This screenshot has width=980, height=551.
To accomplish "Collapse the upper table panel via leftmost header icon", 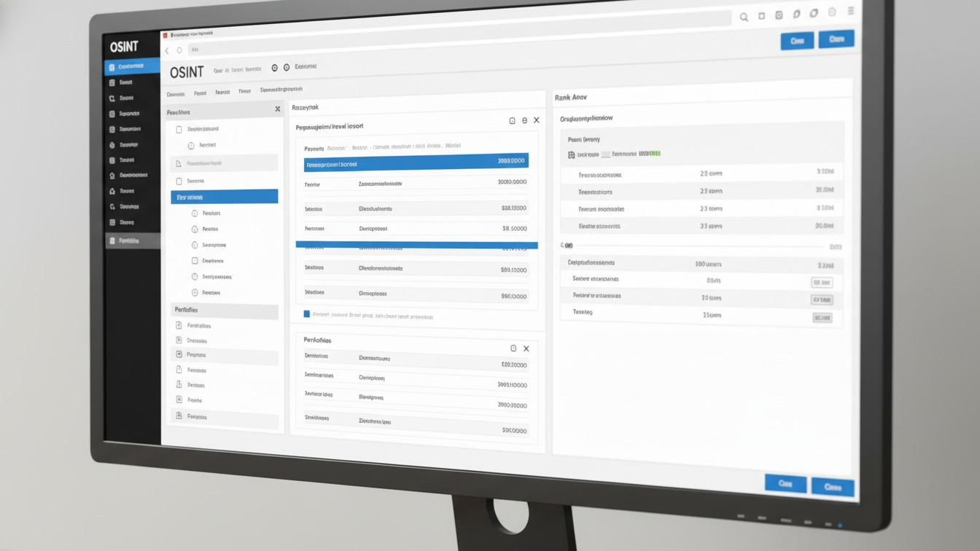I will pyautogui.click(x=512, y=121).
